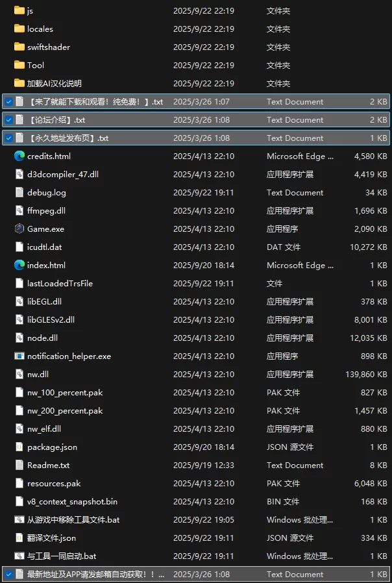Select the file name v8_context_snapshot.bin
392x583 pixels.
(72, 502)
